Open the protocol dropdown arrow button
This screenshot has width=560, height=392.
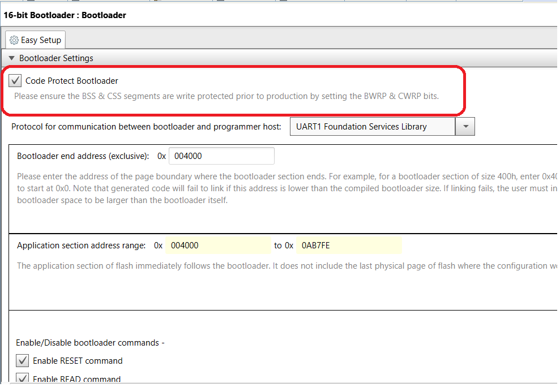click(x=465, y=127)
